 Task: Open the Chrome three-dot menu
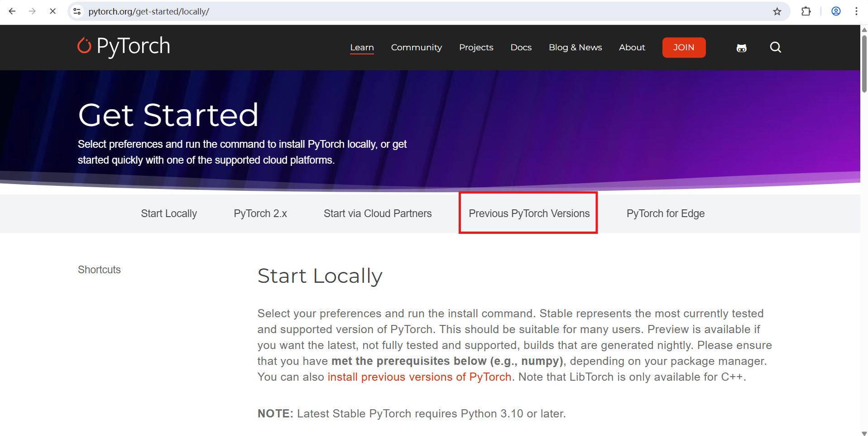tap(856, 11)
